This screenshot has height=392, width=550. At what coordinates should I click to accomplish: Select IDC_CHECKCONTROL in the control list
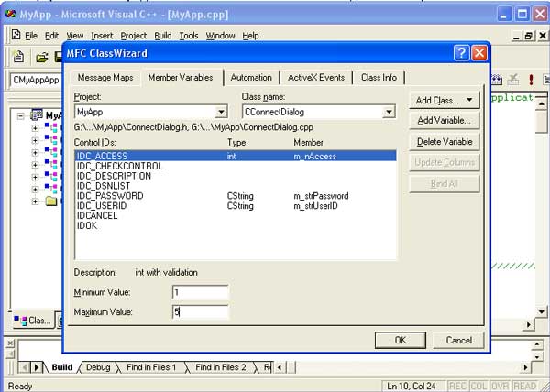tap(119, 166)
